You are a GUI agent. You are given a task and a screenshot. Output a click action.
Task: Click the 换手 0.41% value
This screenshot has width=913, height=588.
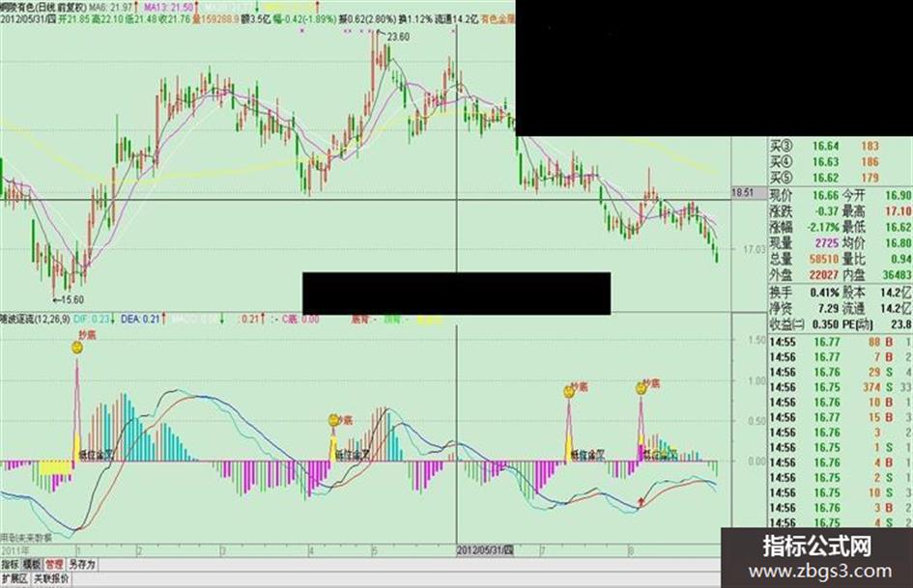[824, 293]
